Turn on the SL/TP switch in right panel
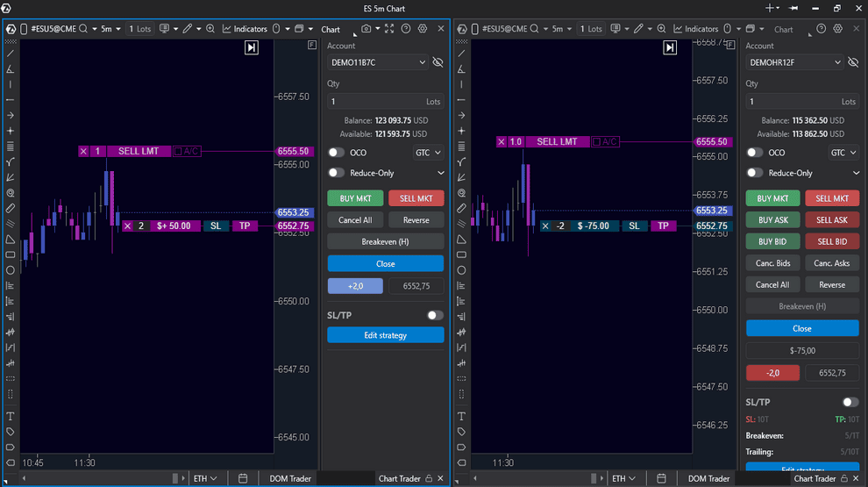 click(x=850, y=402)
